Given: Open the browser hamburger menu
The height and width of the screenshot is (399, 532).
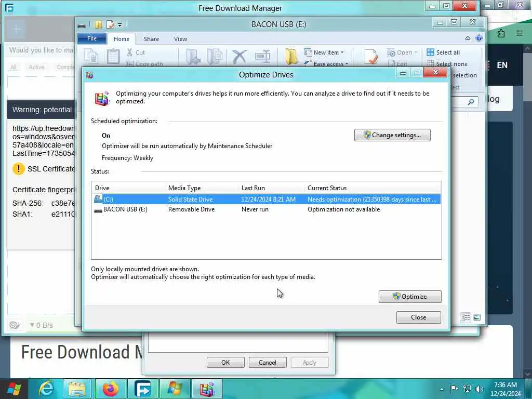Looking at the screenshot, I should click(520, 33).
